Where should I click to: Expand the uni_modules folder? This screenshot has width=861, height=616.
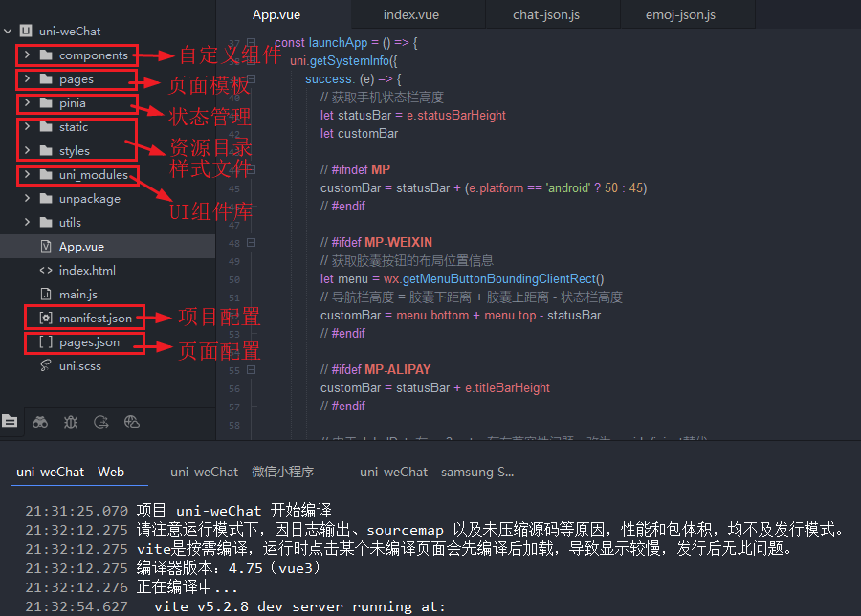tap(26, 174)
